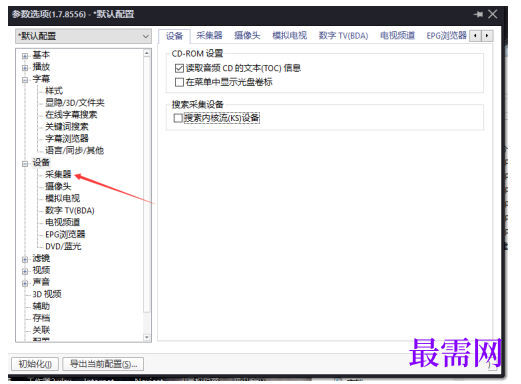Select 语言/同步/其他 tree item
Screen dimensions: 521x384
(x=74, y=150)
